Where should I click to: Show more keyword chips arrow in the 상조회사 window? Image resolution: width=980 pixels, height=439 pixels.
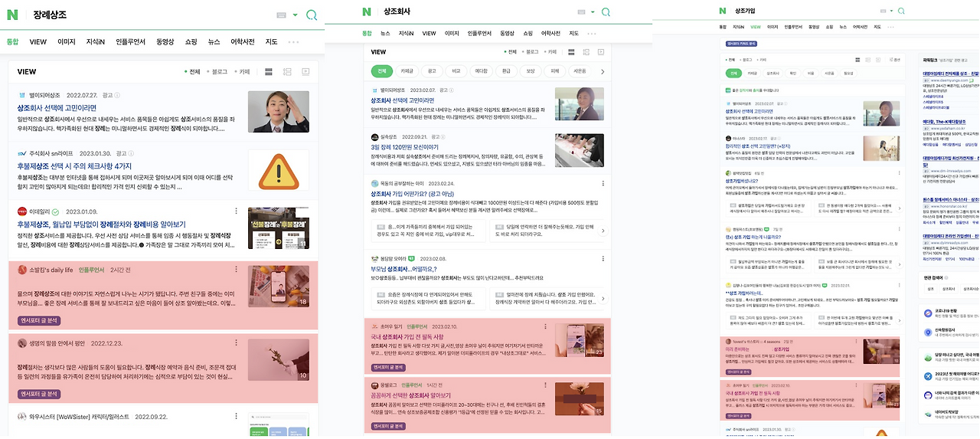602,71
